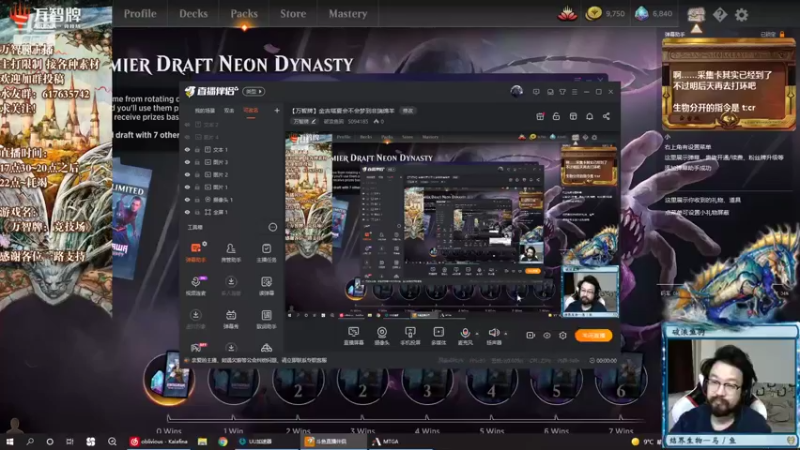This screenshot has width=800, height=450.
Task: Hide the 图片 1 layer
Action: point(187,187)
